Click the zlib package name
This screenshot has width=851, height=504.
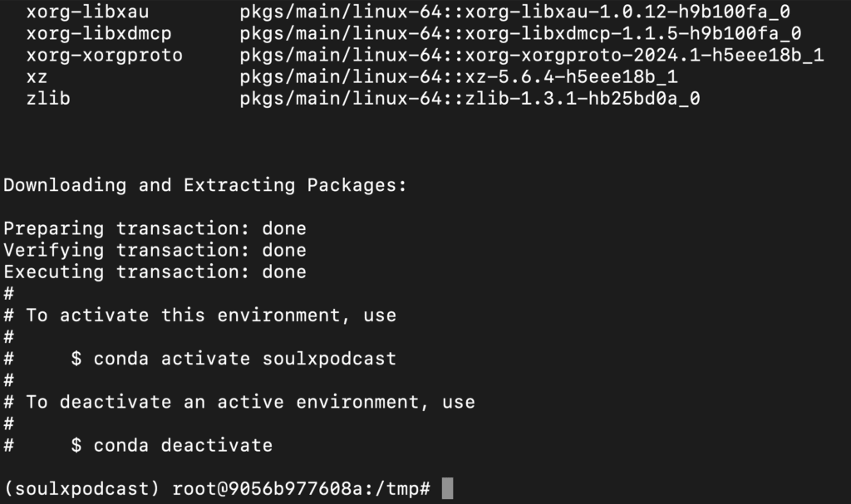[48, 99]
